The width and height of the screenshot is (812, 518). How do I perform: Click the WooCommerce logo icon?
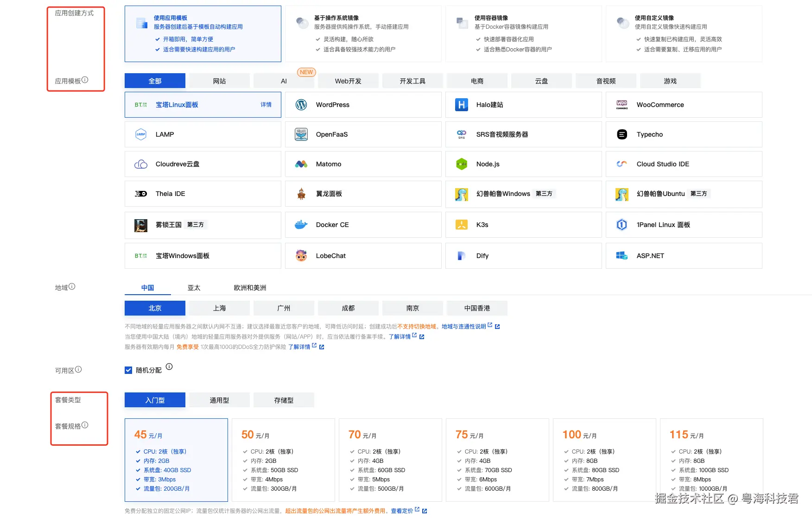[622, 105]
